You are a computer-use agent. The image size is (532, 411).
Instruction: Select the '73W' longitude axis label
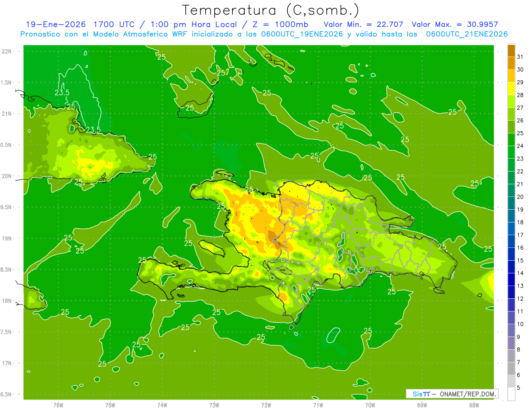click(x=214, y=405)
